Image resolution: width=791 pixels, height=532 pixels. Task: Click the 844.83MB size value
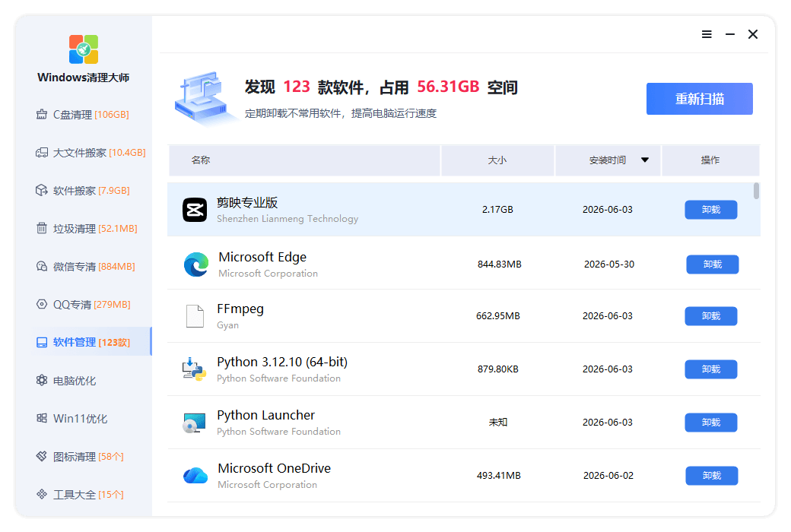coord(500,264)
